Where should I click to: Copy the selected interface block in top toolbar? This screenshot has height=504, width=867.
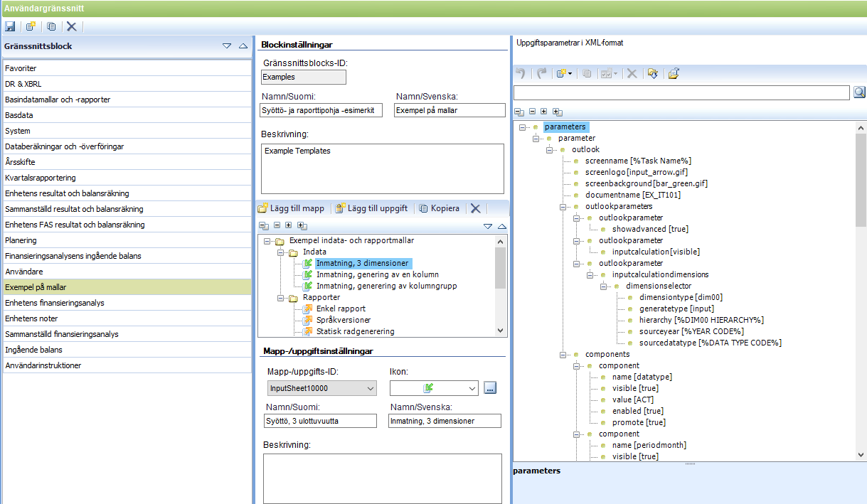pos(51,26)
